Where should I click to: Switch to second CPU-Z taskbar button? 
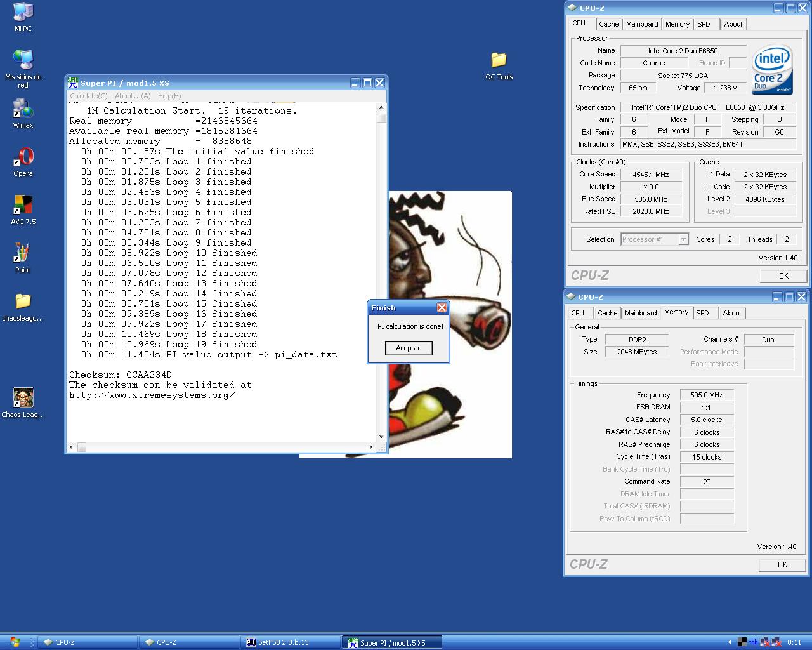[190, 642]
